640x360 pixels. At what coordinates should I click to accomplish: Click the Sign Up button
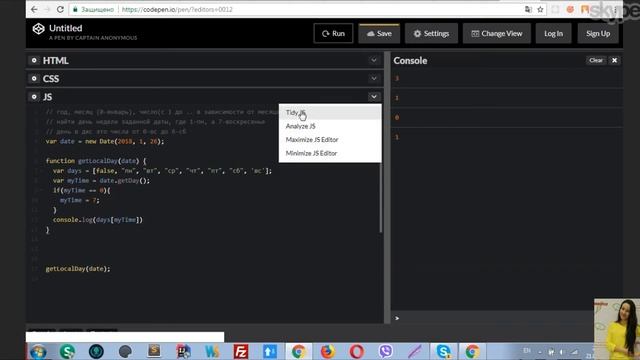[x=598, y=33]
